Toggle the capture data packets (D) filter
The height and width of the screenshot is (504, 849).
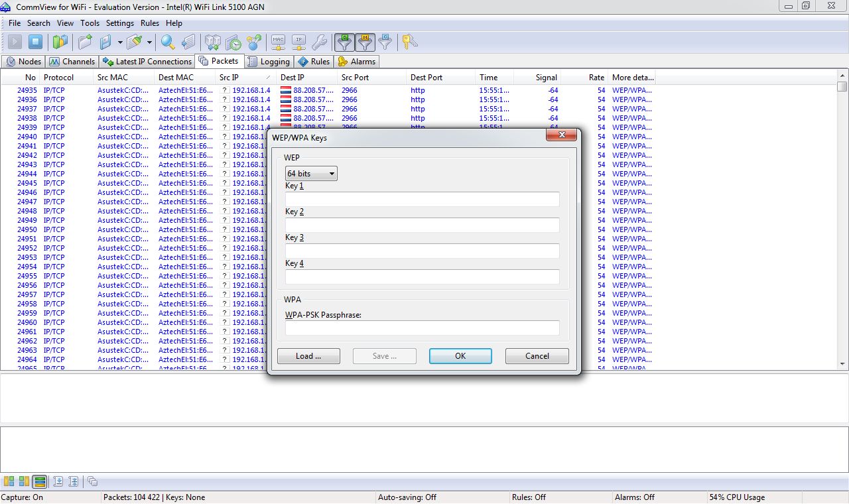click(x=344, y=42)
